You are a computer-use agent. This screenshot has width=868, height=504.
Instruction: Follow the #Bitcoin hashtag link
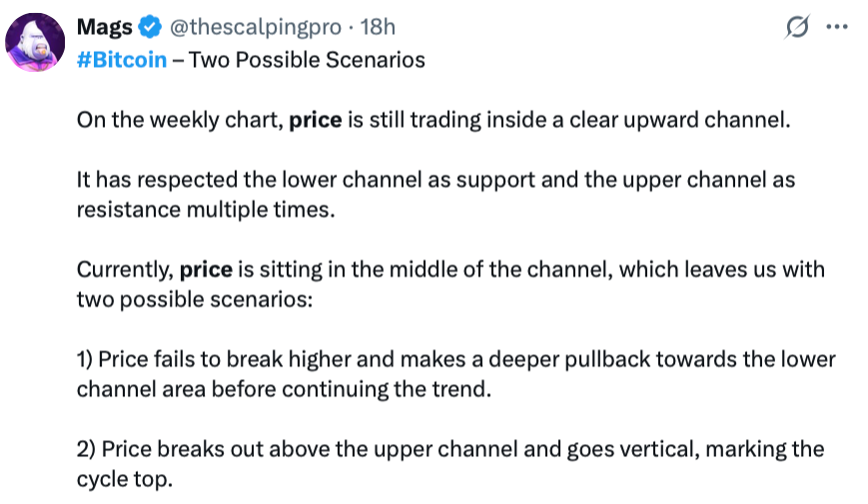click(122, 60)
